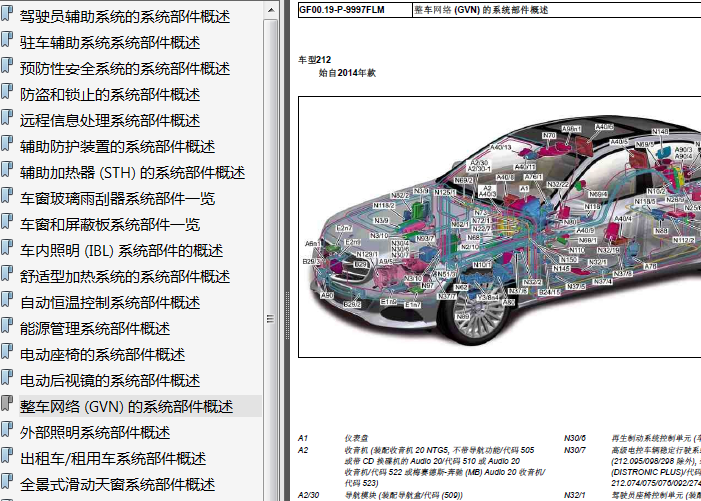Image resolution: width=701 pixels, height=501 pixels.
Task: Open bookmark 驻车辅助系统系统部件概述
Action: [x=110, y=42]
